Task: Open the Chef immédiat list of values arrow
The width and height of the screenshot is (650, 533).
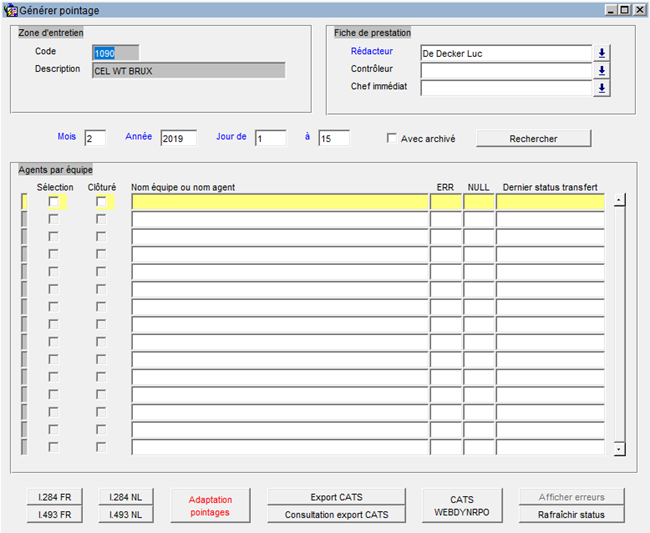Action: coord(601,88)
